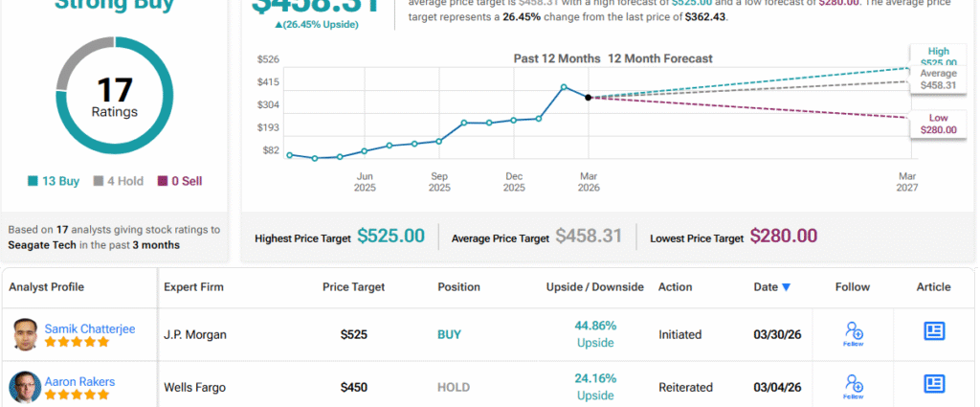The image size is (980, 407).
Task: Open Aaron Rakers' article icon
Action: 933,384
